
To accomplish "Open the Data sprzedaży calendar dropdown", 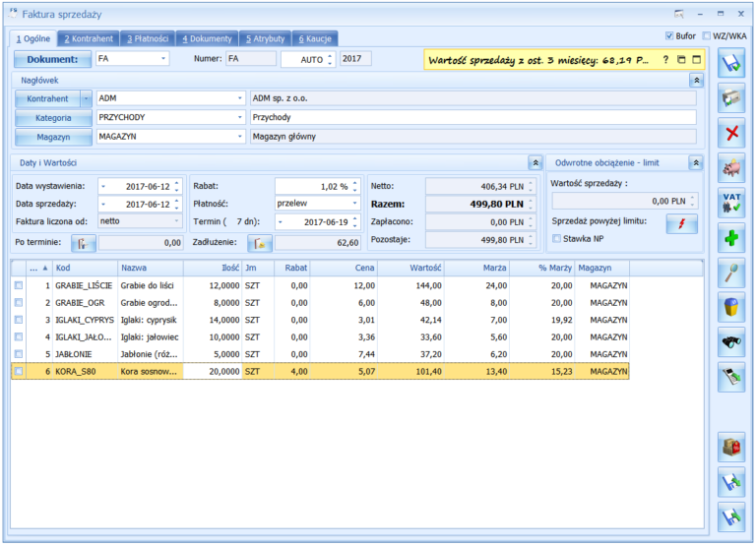I will pos(103,205).
